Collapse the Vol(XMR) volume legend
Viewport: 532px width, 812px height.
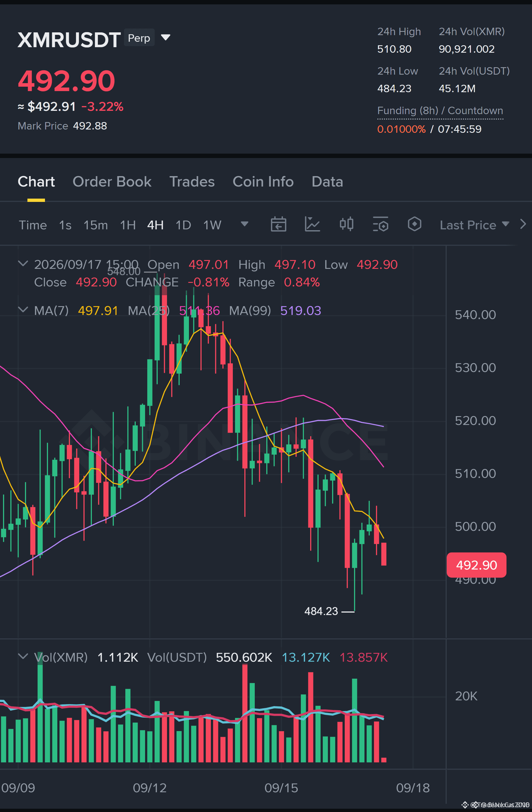click(23, 656)
